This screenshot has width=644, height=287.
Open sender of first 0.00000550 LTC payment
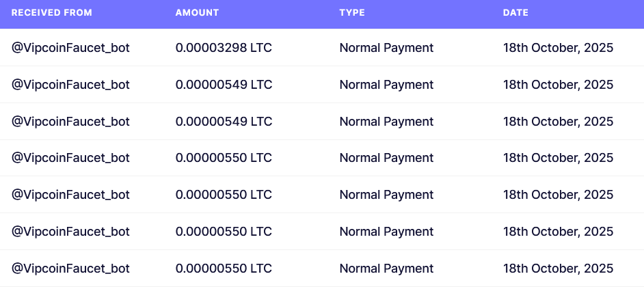(x=70, y=158)
